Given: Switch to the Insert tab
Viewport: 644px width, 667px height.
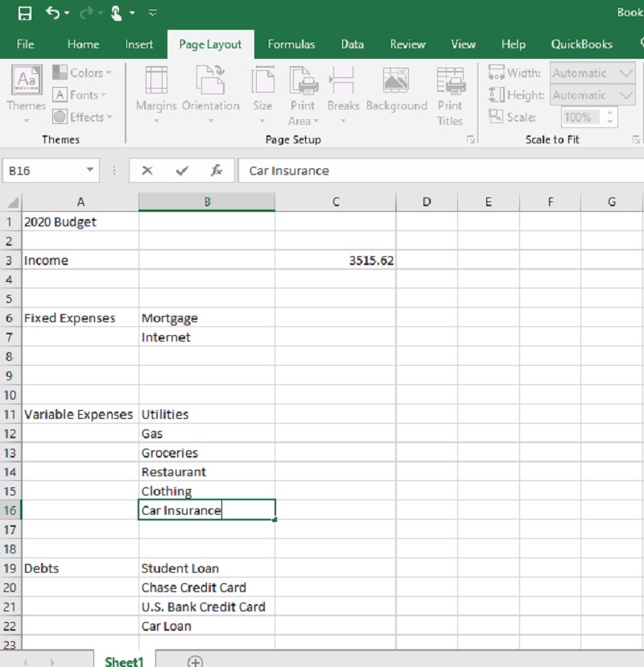Looking at the screenshot, I should pos(139,44).
